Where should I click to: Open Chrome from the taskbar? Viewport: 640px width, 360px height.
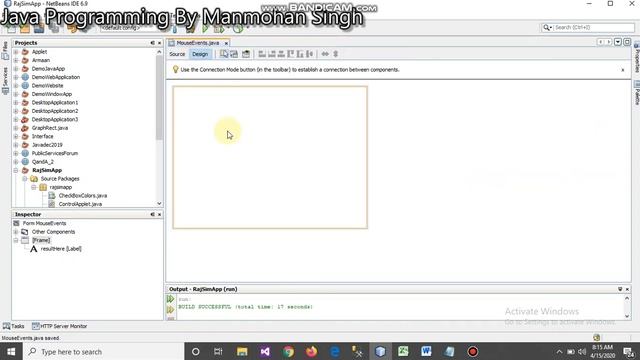288,351
